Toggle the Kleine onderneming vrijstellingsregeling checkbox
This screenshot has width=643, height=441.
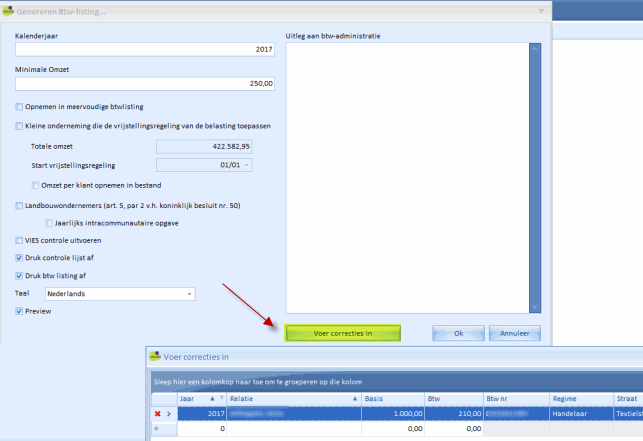tap(19, 126)
